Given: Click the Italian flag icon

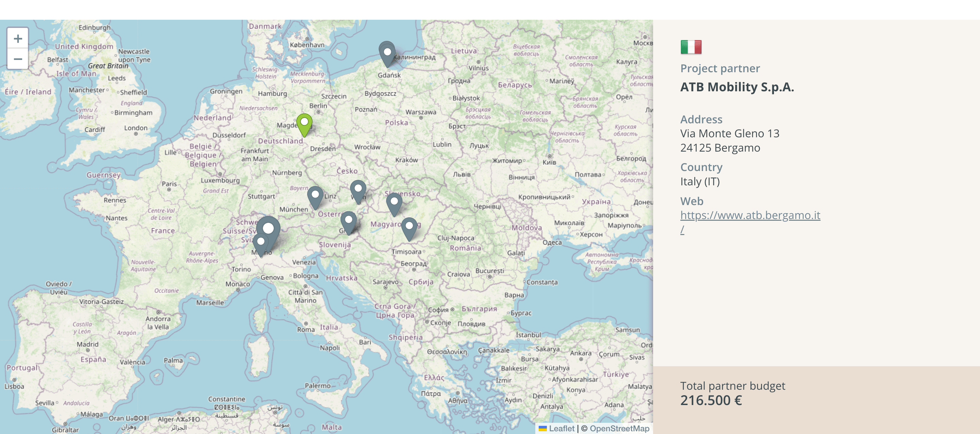Looking at the screenshot, I should coord(691,47).
